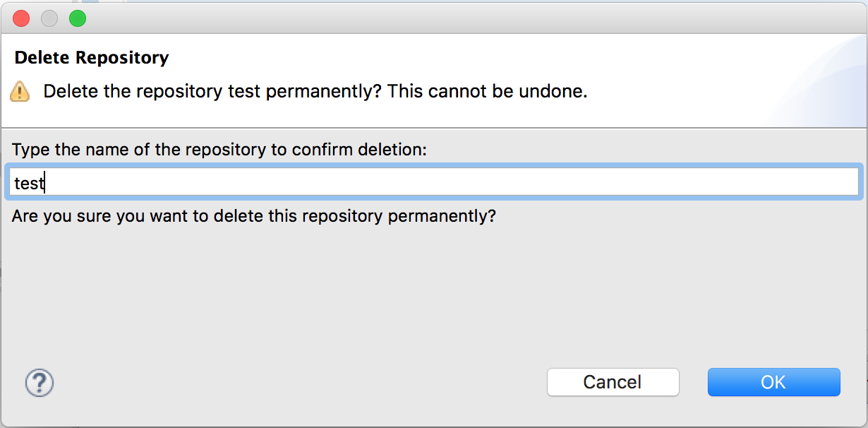Open help via the question mark icon

coord(40,383)
